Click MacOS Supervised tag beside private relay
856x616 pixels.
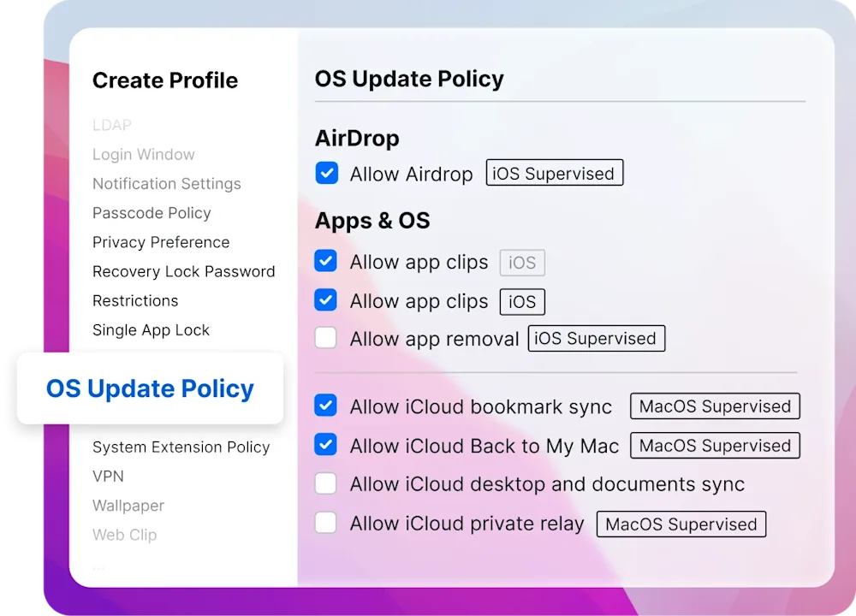pyautogui.click(x=681, y=524)
